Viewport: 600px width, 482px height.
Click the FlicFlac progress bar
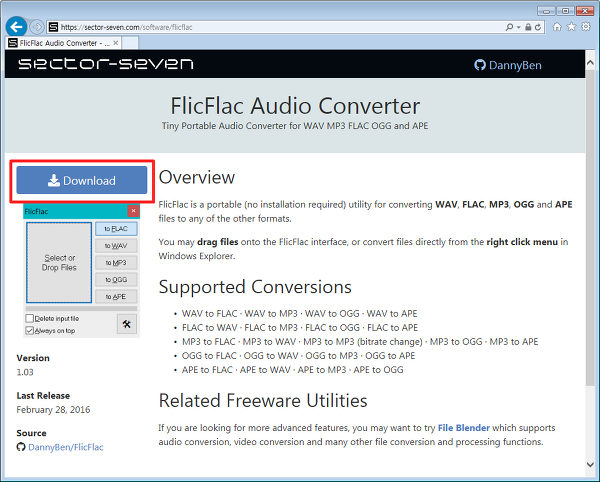click(81, 308)
